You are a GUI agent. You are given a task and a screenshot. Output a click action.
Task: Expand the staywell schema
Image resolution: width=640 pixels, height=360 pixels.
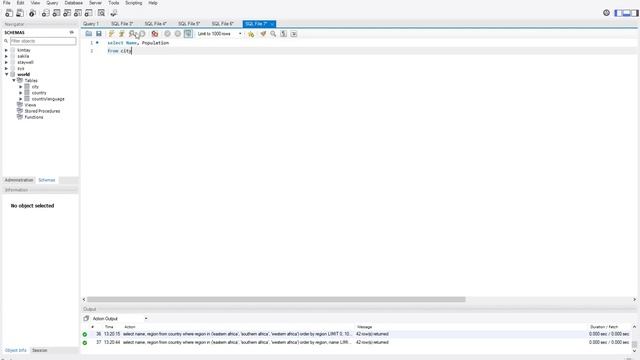click(6, 62)
